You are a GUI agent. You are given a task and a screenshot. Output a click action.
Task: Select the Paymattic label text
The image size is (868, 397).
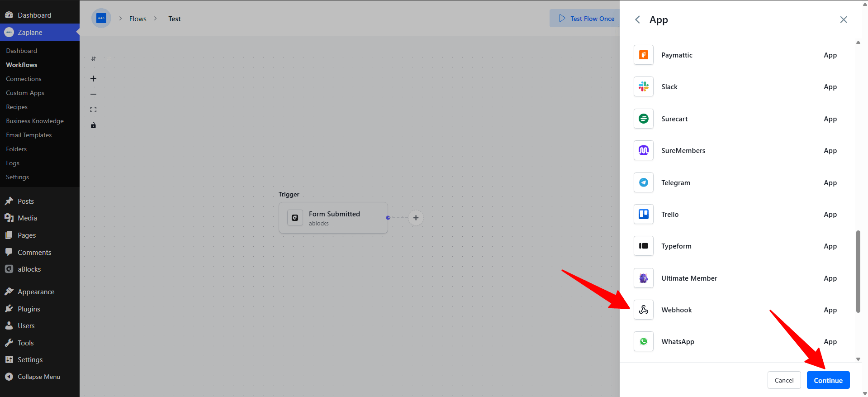[677, 55]
